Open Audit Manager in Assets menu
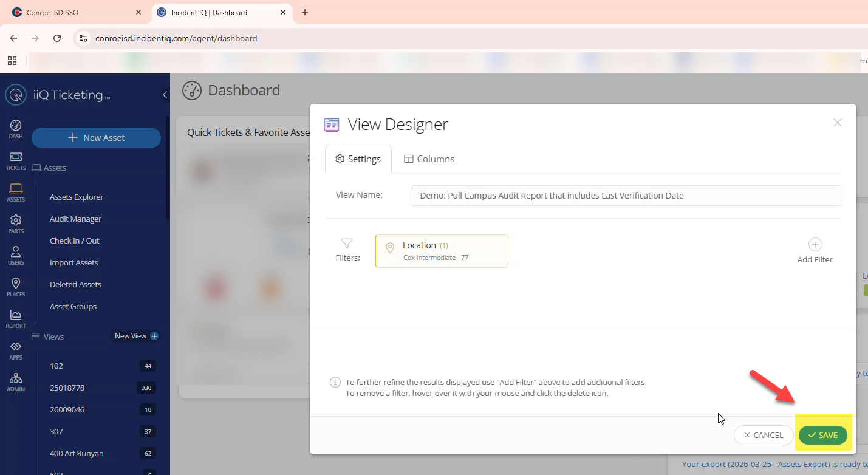868x475 pixels. 75,219
